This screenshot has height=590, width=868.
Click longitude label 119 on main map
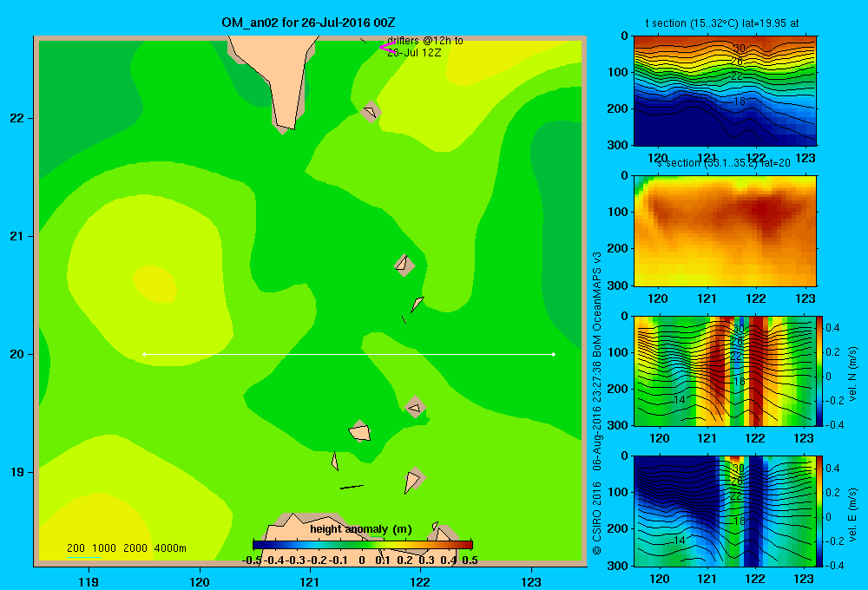pyautogui.click(x=89, y=581)
